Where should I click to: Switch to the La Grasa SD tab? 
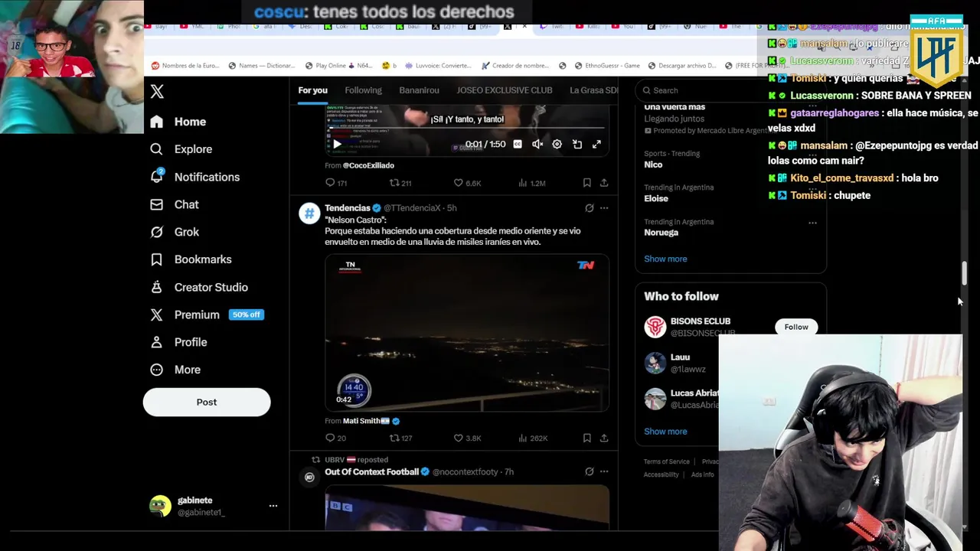[594, 90]
